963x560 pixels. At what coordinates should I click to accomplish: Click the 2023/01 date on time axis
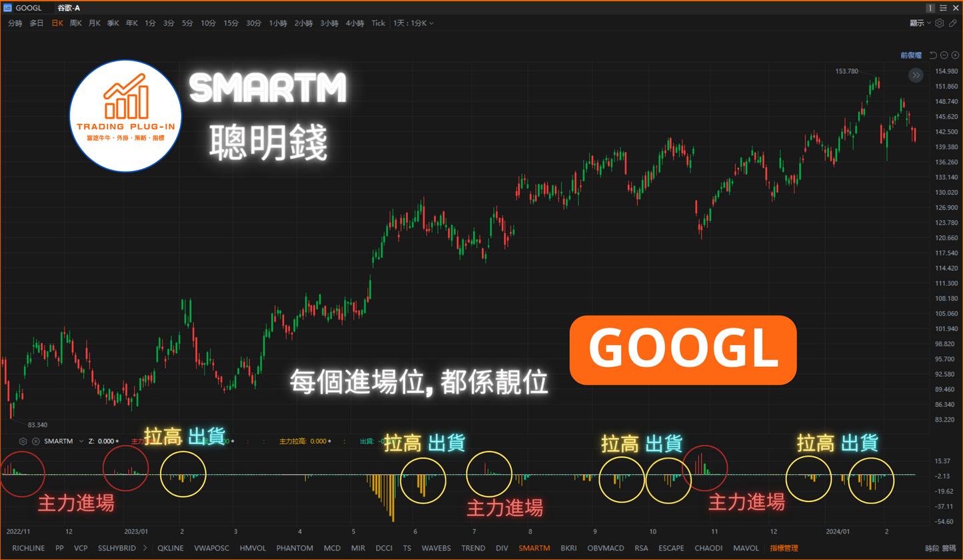(x=136, y=531)
